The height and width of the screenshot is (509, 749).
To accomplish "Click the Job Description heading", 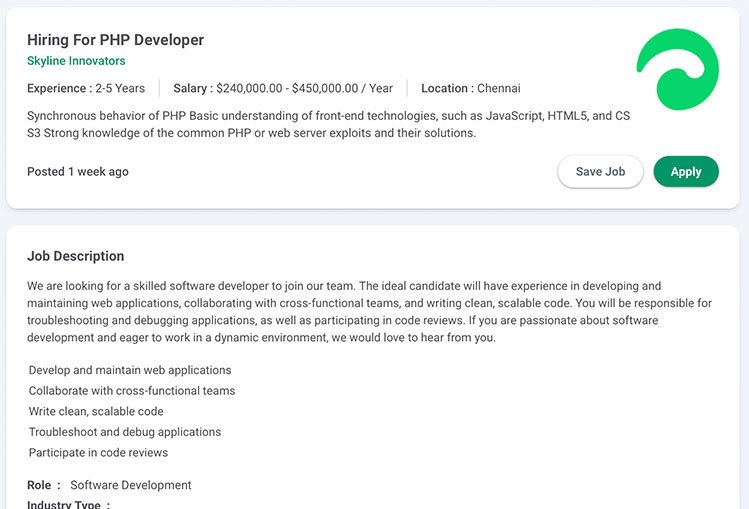I will point(76,256).
